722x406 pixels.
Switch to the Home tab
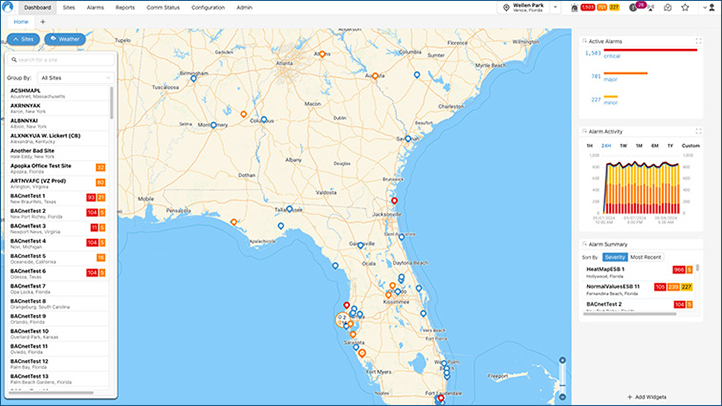click(x=21, y=22)
